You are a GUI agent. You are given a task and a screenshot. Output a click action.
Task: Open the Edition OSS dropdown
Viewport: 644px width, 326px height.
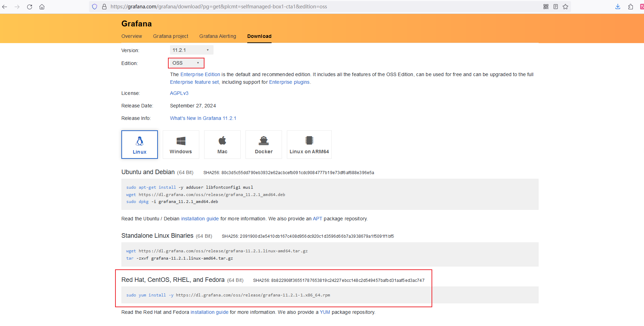(186, 63)
